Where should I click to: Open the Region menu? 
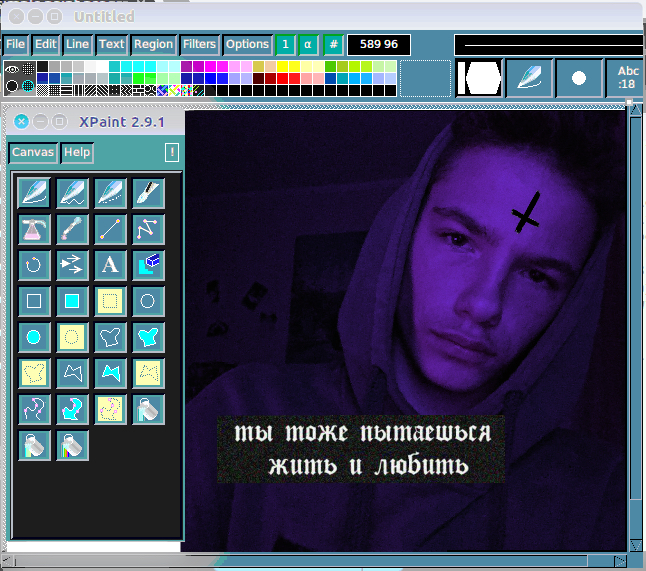click(153, 44)
